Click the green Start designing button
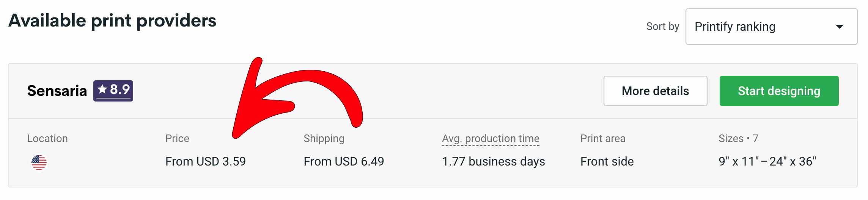868x200 pixels. tap(779, 91)
